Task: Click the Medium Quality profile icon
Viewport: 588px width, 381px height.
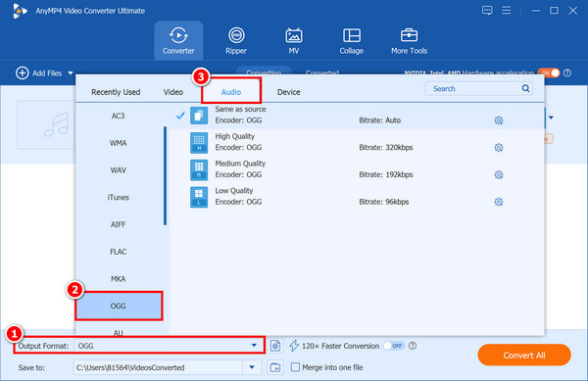Action: click(x=199, y=170)
